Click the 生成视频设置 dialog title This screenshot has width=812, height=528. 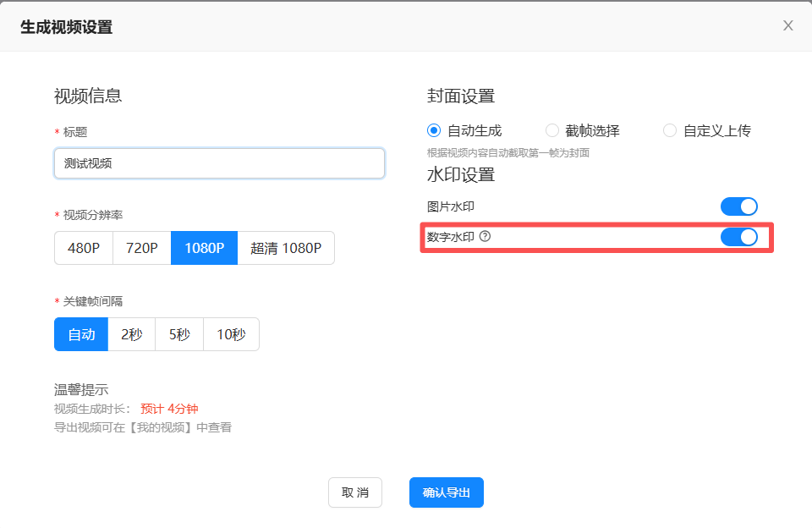[66, 27]
